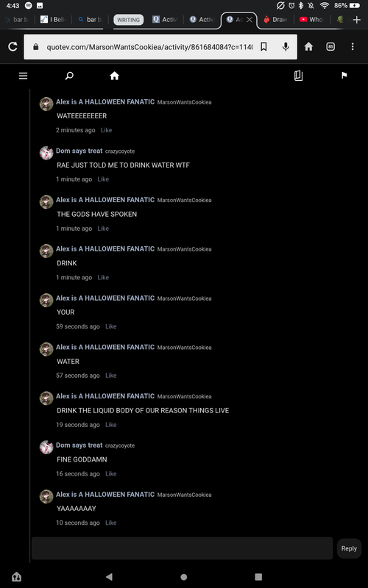Close the current active tab
368x588 pixels.
click(x=250, y=20)
